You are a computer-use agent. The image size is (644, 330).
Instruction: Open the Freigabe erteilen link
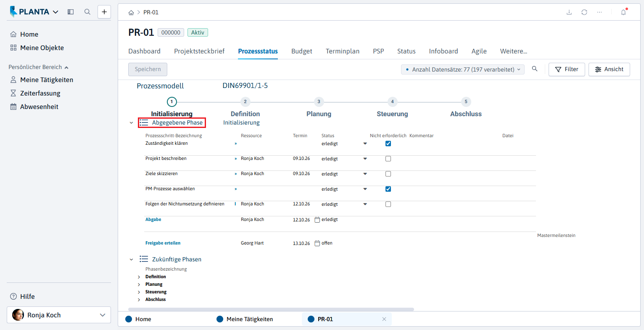tap(163, 243)
